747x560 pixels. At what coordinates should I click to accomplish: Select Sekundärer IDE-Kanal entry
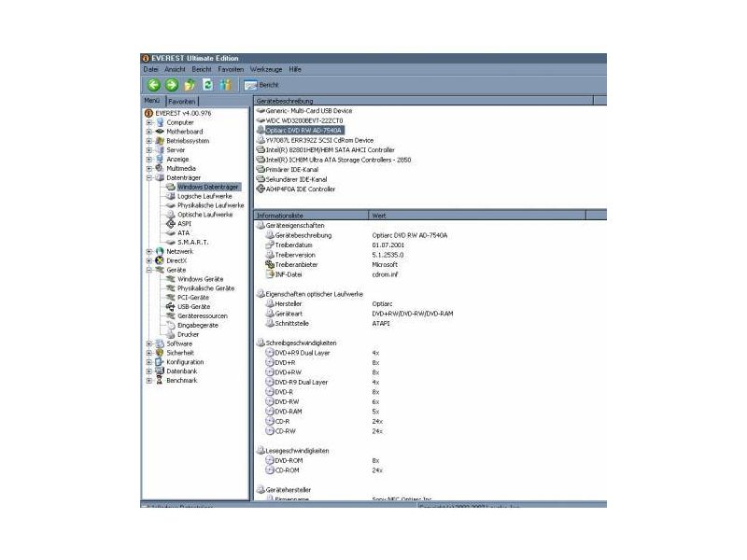click(296, 179)
